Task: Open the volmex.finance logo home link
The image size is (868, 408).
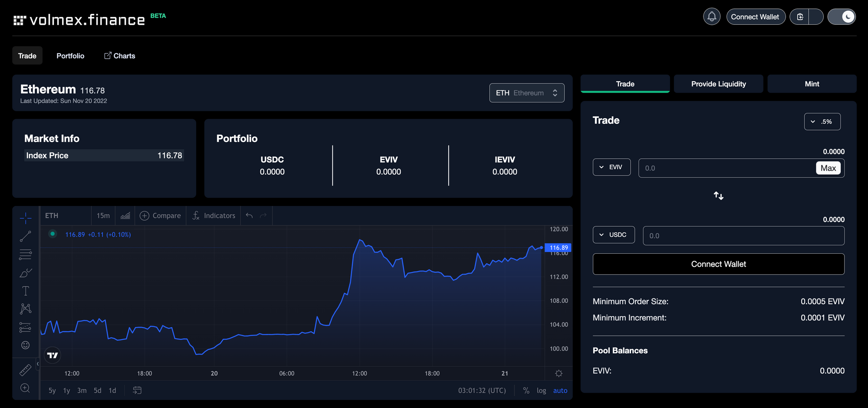Action: pyautogui.click(x=79, y=20)
